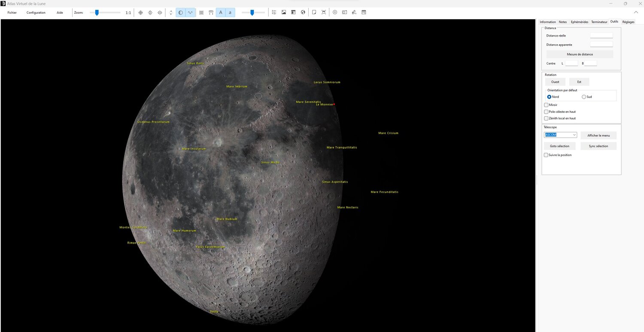Click the 'Mesure de distance' button
644x332 pixels.
click(x=580, y=54)
